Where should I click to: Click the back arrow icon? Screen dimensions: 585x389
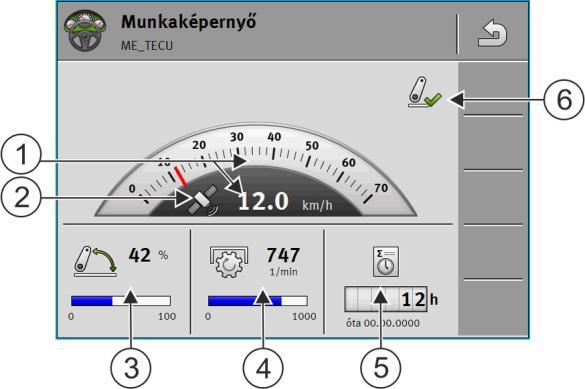click(492, 34)
